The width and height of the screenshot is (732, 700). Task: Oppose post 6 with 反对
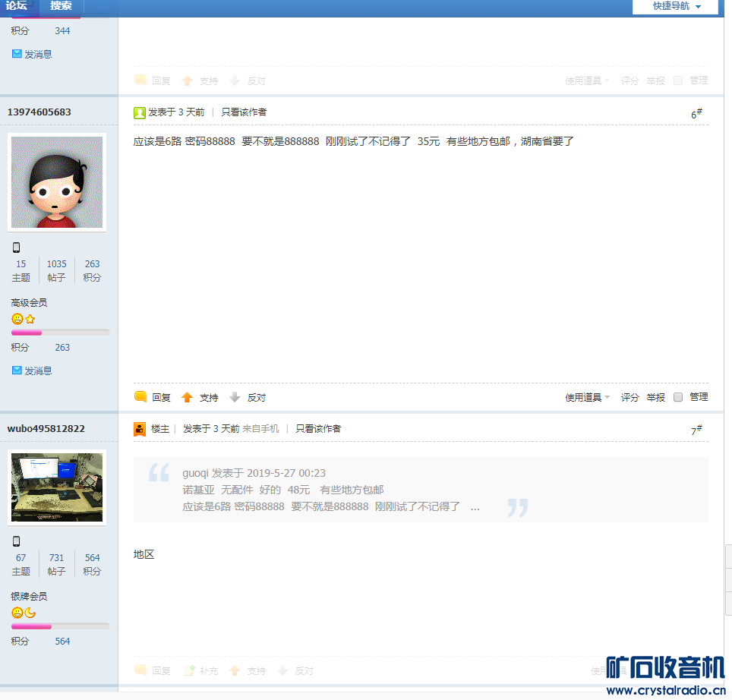(x=257, y=398)
